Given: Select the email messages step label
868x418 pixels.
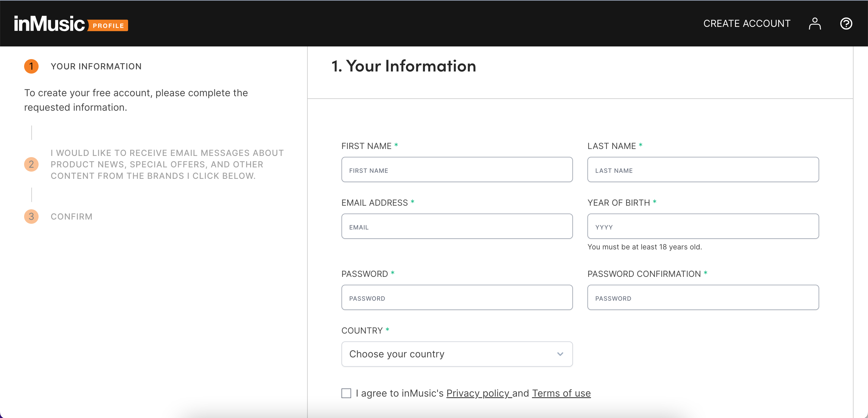Looking at the screenshot, I should pyautogui.click(x=167, y=164).
